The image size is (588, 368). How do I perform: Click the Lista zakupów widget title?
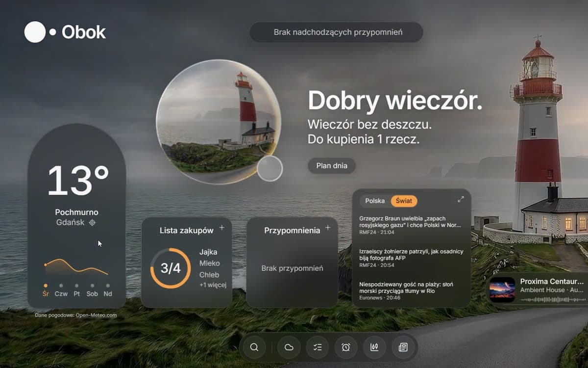[x=187, y=230]
